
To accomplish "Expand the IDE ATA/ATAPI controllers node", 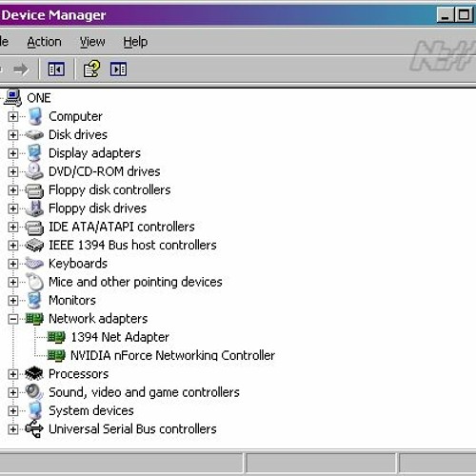I will pos(13,228).
